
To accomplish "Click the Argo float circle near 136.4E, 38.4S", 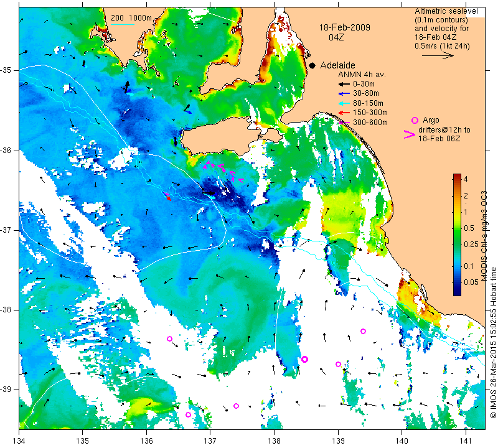I will tap(169, 338).
